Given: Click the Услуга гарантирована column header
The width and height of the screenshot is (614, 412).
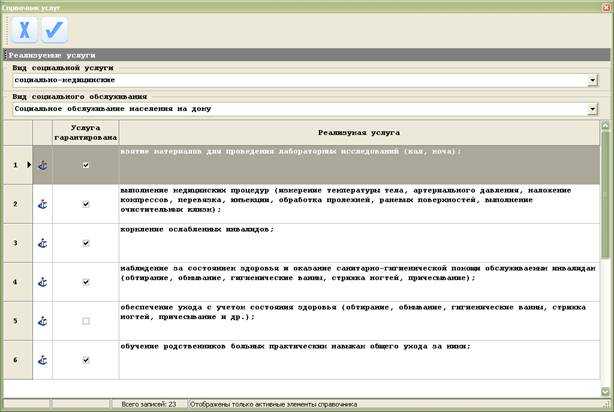Looking at the screenshot, I should coord(86,133).
